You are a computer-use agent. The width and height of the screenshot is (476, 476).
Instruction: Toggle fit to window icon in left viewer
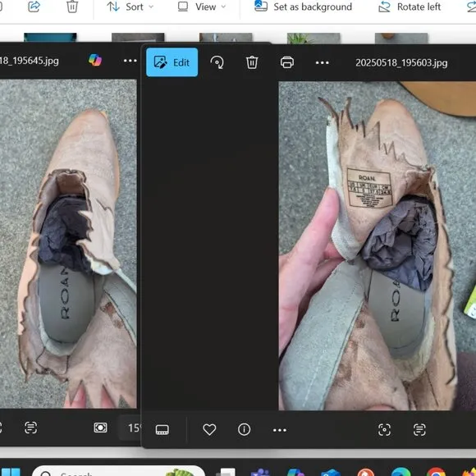coord(100,428)
